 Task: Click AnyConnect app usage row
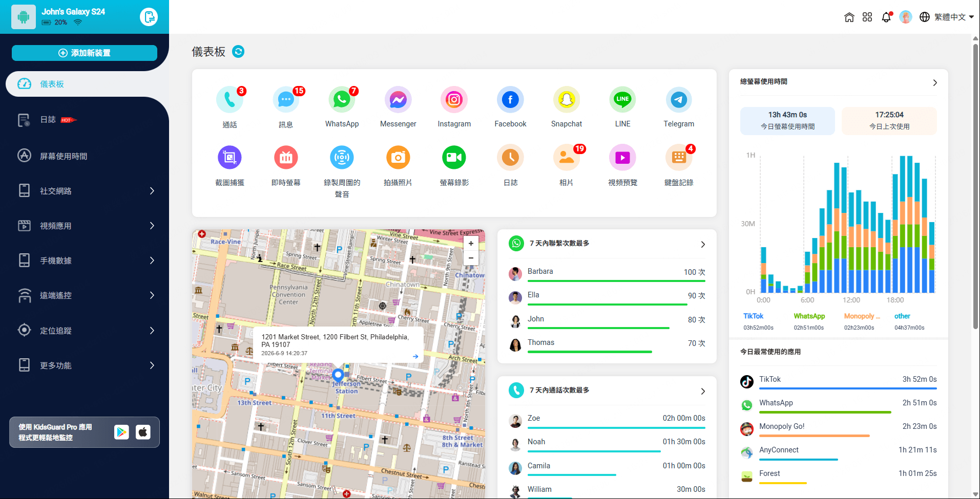(x=839, y=452)
